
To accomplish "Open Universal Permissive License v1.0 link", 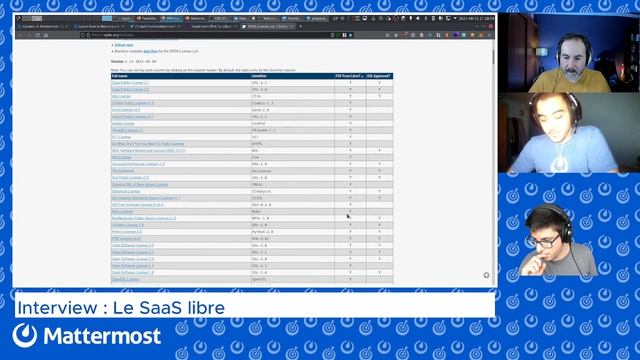I will [138, 164].
